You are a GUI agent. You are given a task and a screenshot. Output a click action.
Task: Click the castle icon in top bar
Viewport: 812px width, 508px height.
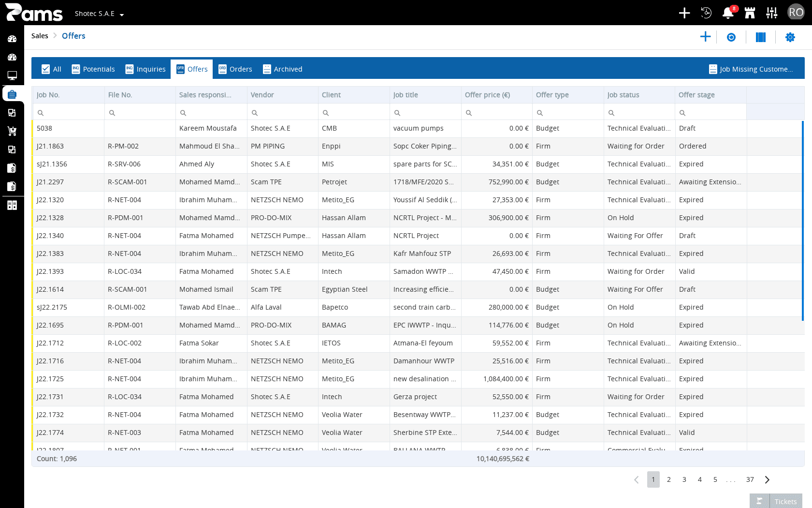point(750,13)
